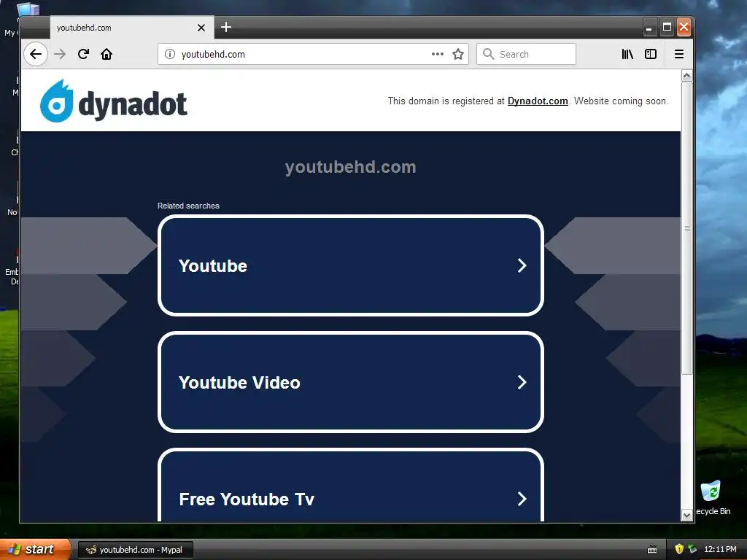Show site information for youtubehd.com

point(169,54)
